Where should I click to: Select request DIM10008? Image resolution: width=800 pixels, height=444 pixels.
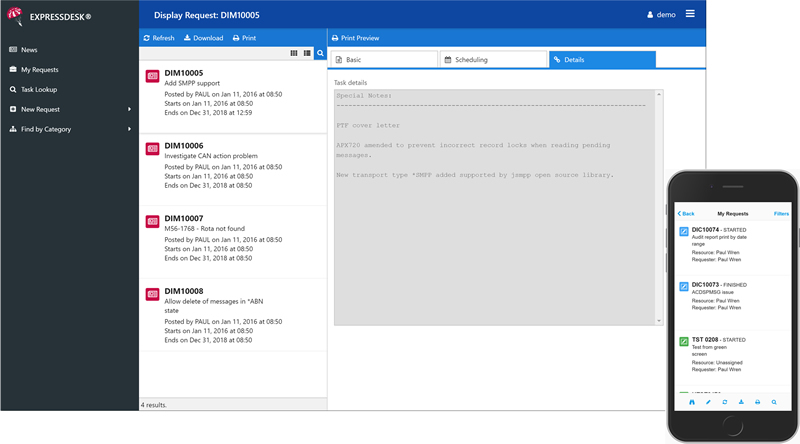(233, 315)
